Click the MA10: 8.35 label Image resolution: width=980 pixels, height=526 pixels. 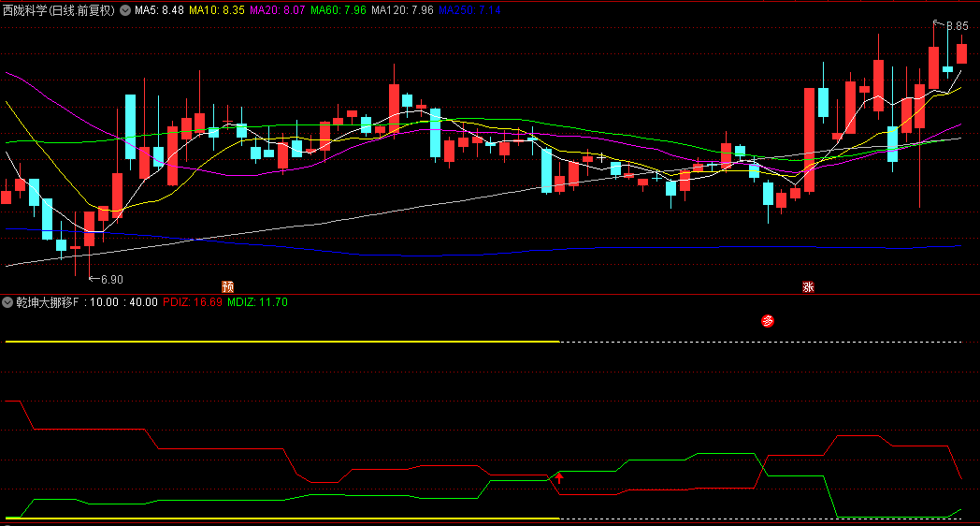217,10
